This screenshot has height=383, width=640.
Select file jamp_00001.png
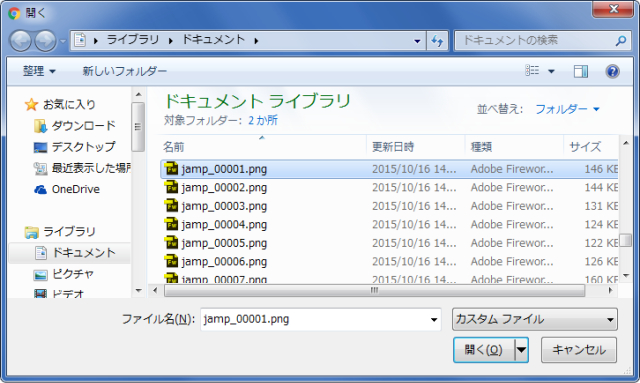389,169
